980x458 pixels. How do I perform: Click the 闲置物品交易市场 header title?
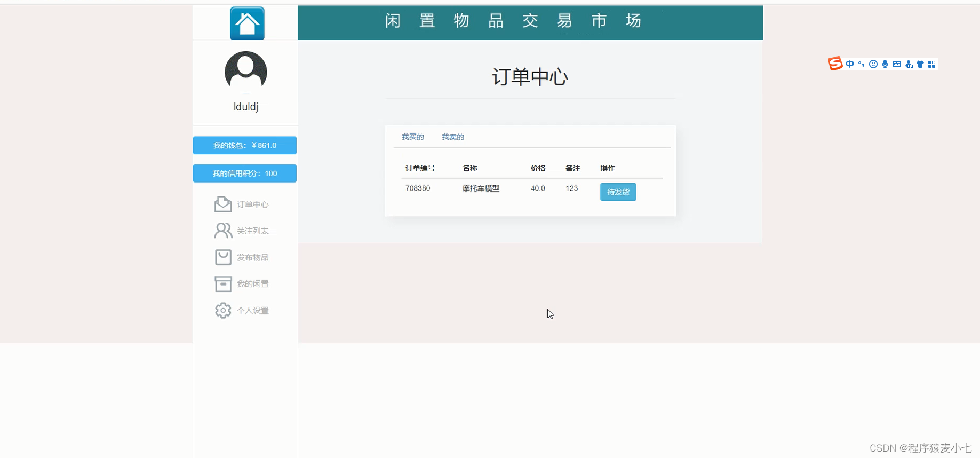click(513, 21)
